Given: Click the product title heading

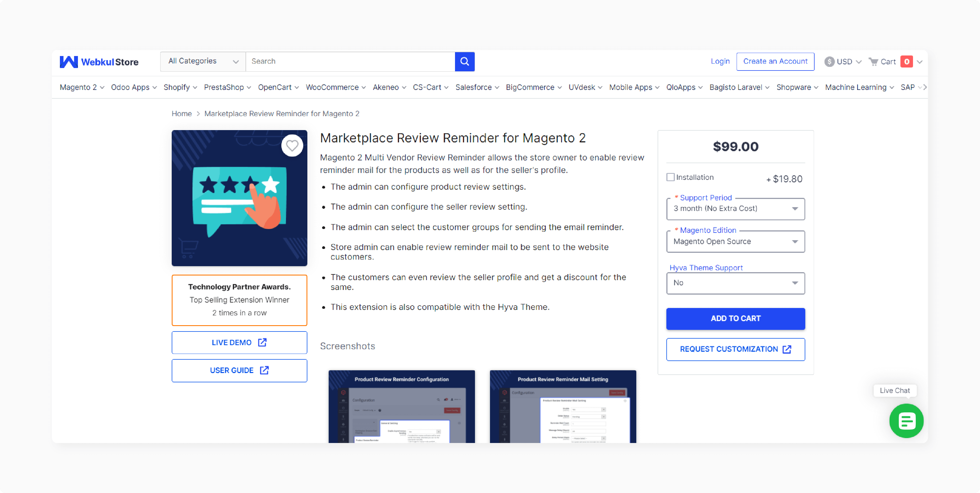Looking at the screenshot, I should [453, 138].
